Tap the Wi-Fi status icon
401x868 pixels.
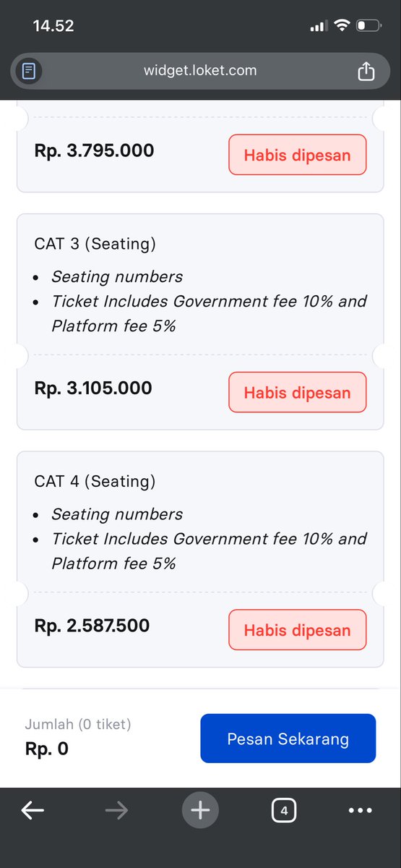click(x=341, y=26)
